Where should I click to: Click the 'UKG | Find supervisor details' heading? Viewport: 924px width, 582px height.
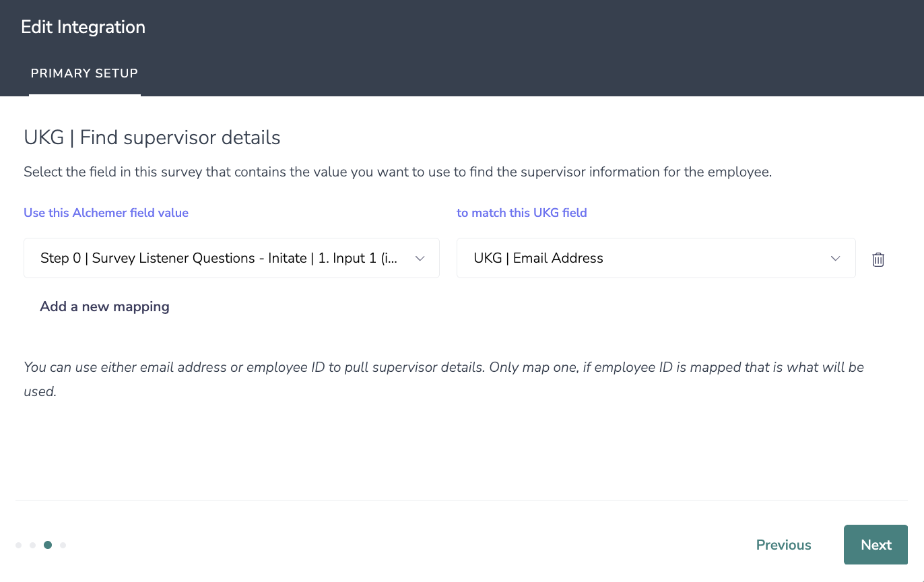[x=152, y=137]
